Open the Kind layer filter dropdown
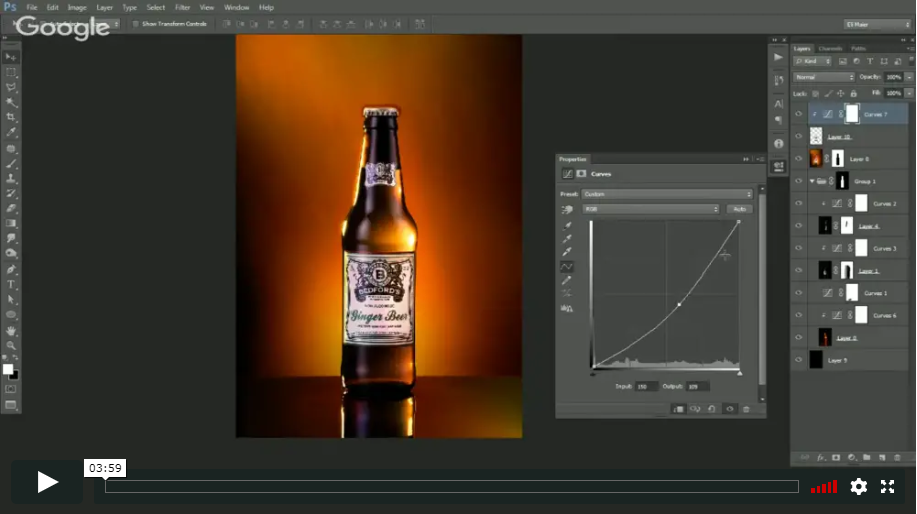The height and width of the screenshot is (514, 917). coord(813,61)
